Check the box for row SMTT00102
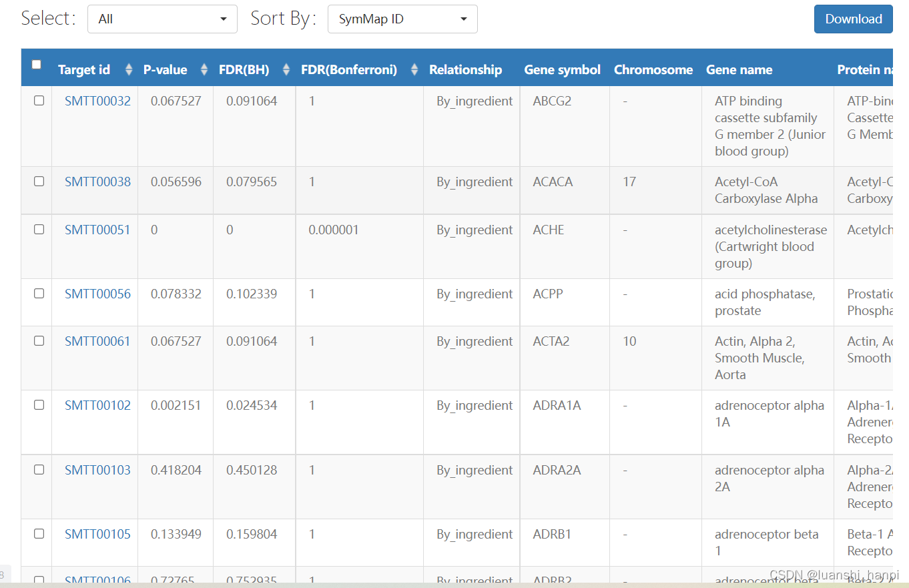Image resolution: width=909 pixels, height=588 pixels. point(39,404)
